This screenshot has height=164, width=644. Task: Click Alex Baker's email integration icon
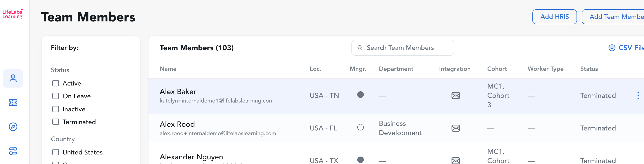(x=456, y=96)
